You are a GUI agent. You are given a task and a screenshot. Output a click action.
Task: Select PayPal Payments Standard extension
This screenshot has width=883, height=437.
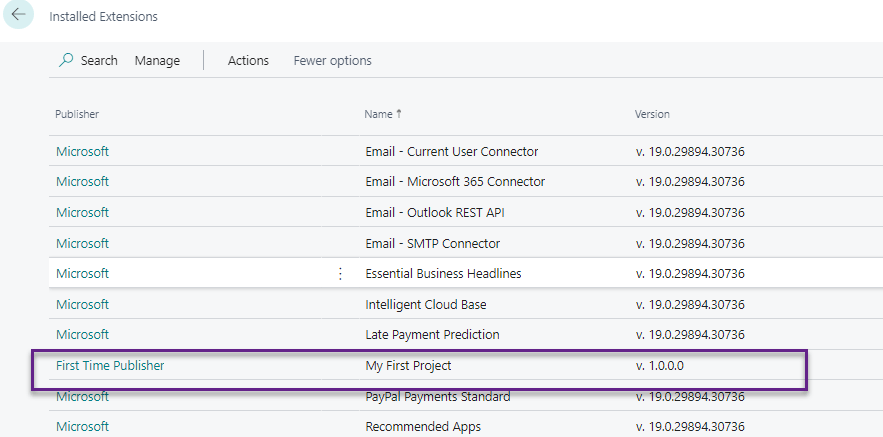click(x=437, y=397)
